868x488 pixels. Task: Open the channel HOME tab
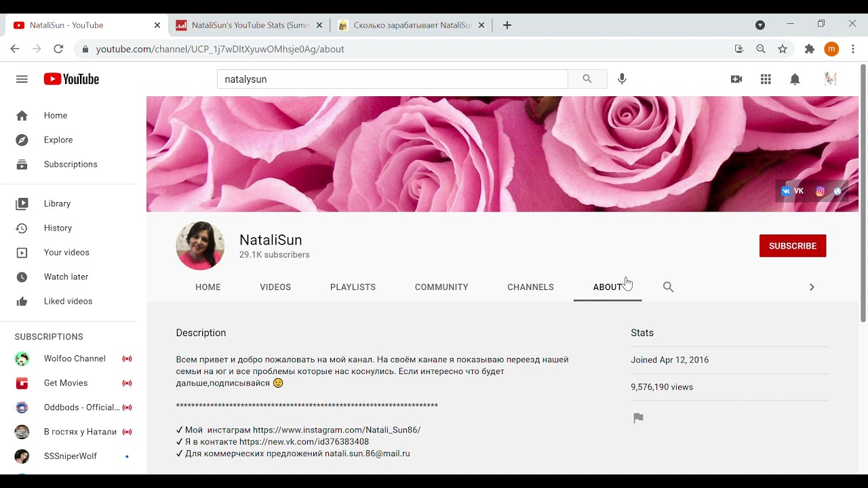pos(208,287)
